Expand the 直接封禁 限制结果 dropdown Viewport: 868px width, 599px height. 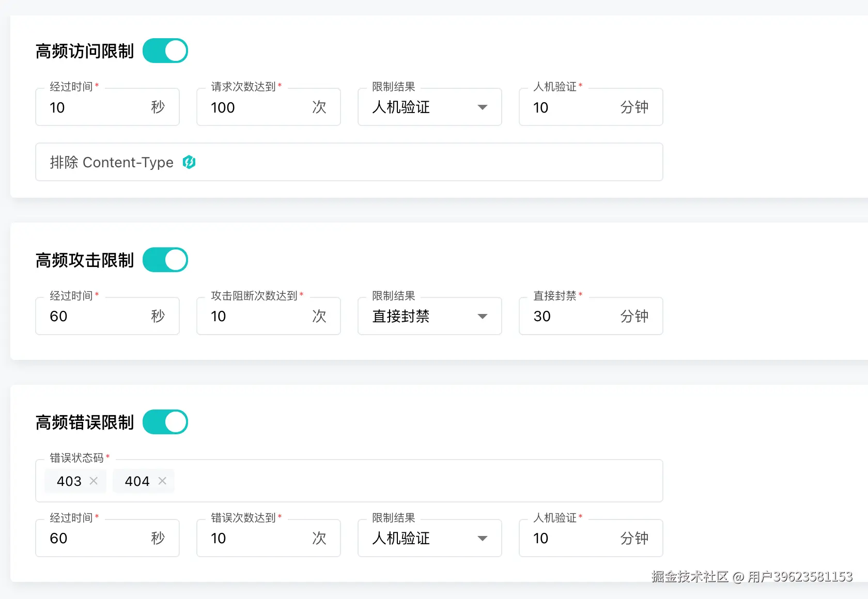click(429, 316)
